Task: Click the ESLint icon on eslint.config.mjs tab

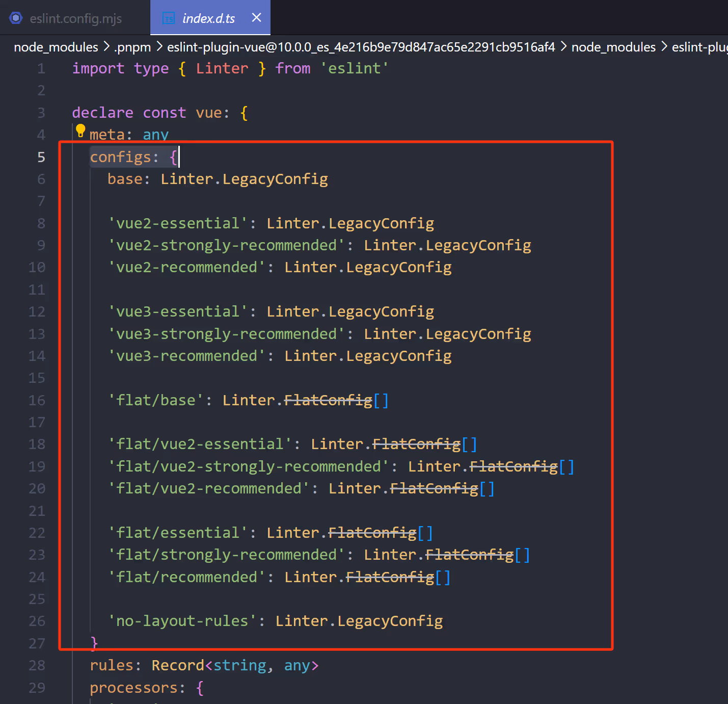Action: (x=16, y=18)
